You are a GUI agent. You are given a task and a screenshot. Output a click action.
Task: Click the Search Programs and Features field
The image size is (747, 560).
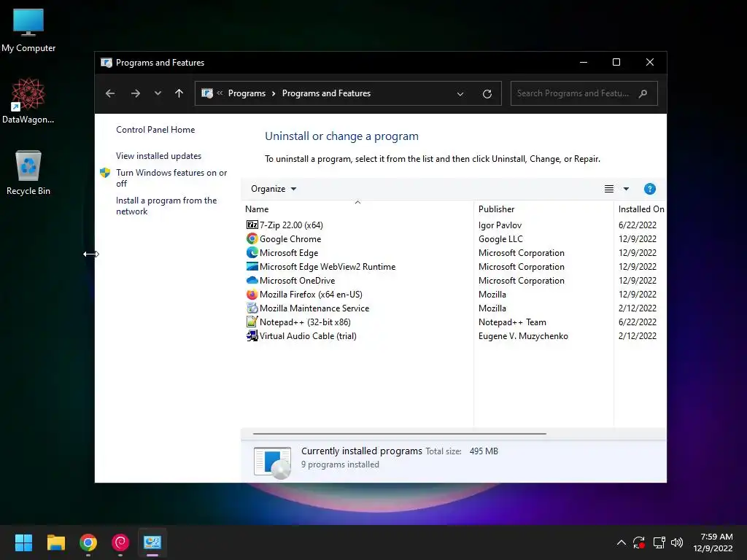584,93
